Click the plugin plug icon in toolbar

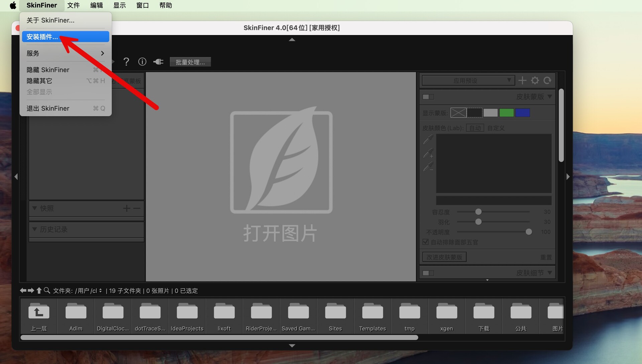158,62
